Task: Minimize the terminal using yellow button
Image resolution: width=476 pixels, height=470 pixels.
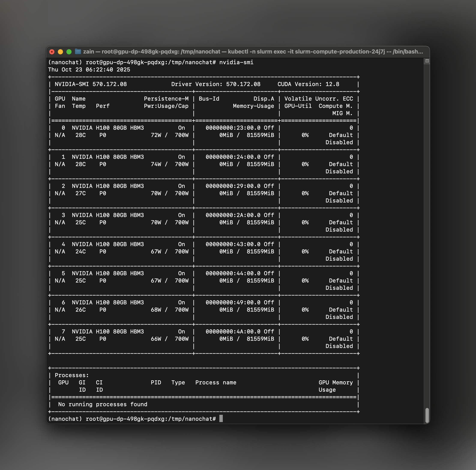Action: (x=60, y=52)
